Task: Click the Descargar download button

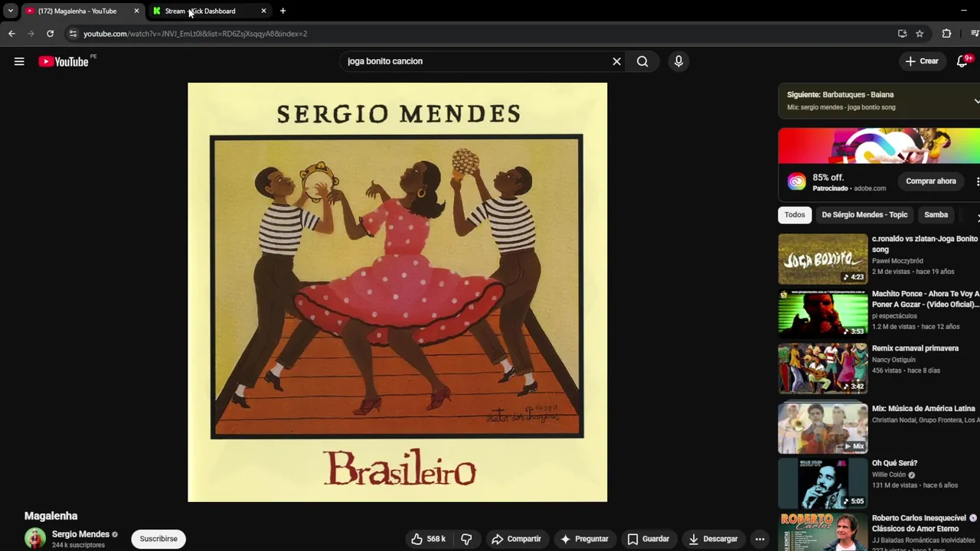Action: (x=713, y=539)
